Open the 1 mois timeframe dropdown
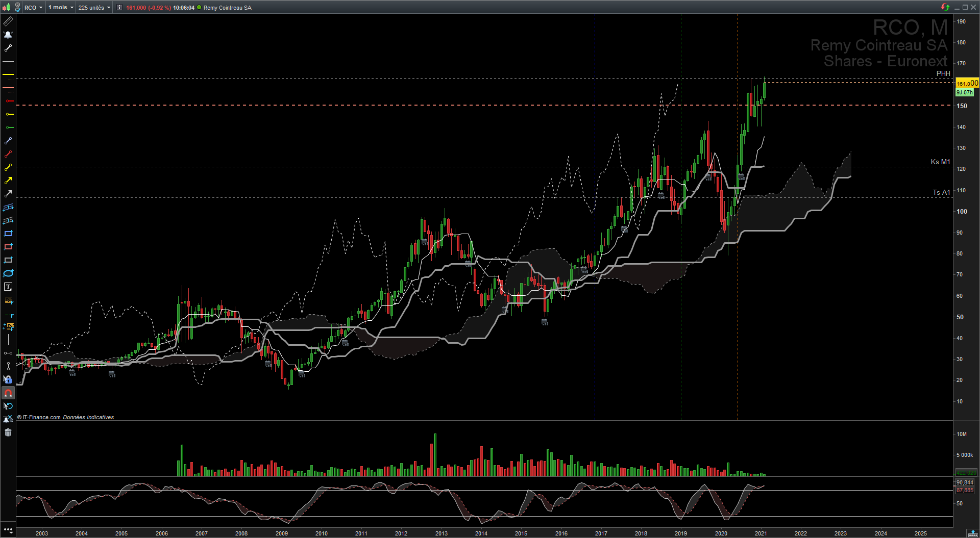The height and width of the screenshot is (538, 980). pyautogui.click(x=61, y=7)
